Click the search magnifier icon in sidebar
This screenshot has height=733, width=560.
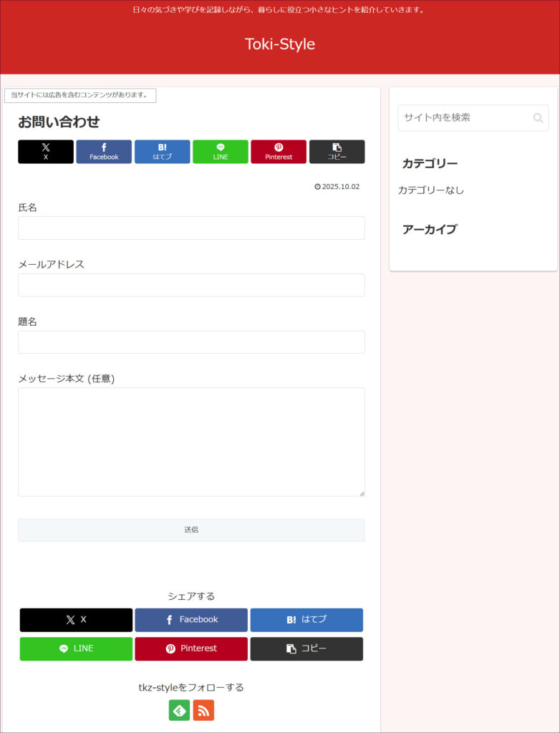[538, 118]
